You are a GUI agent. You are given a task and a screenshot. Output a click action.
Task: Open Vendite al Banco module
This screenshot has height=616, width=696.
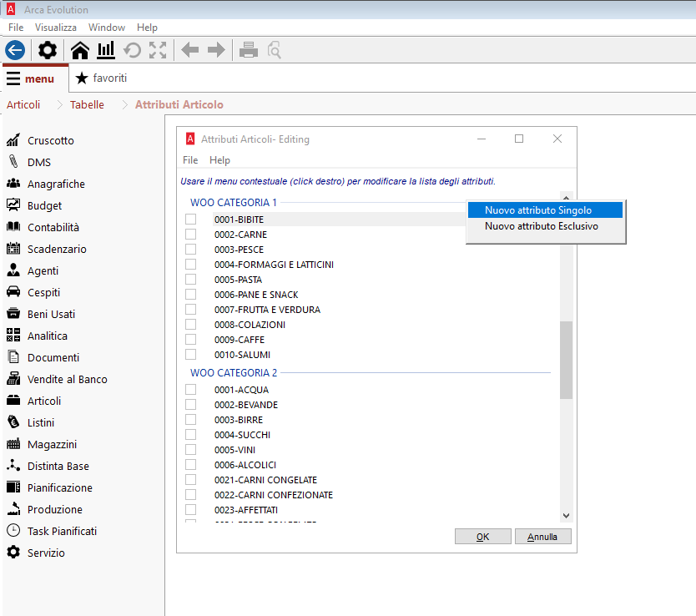[x=67, y=379]
